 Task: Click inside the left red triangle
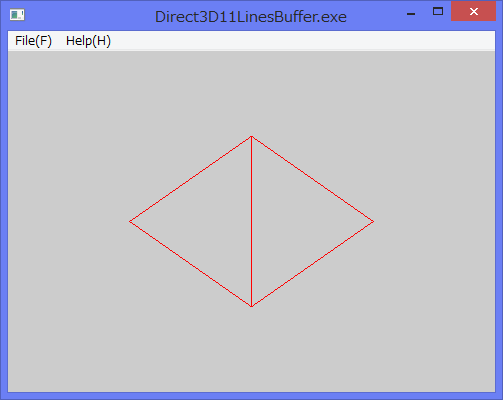pyautogui.click(x=211, y=221)
